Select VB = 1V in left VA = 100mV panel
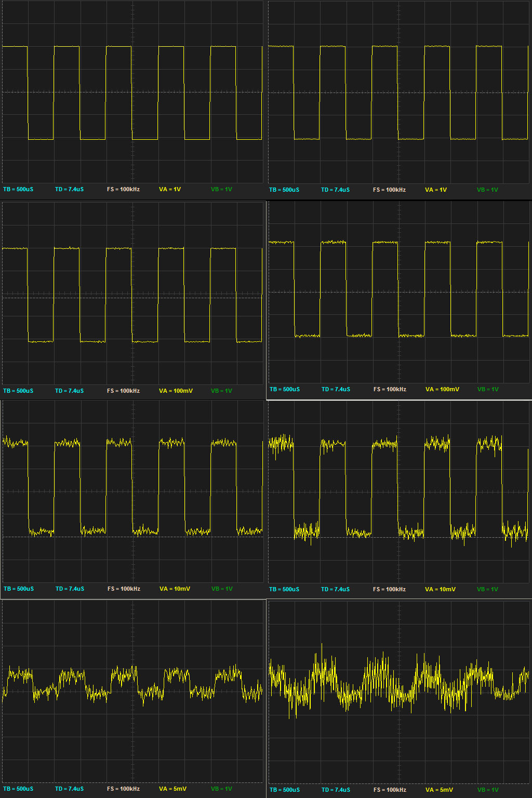 click(221, 391)
